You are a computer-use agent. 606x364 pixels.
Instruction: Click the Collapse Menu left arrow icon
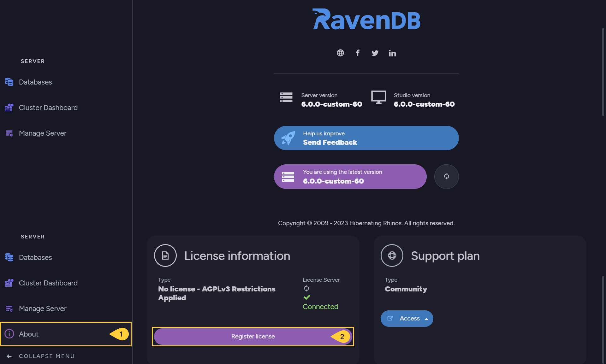point(9,356)
